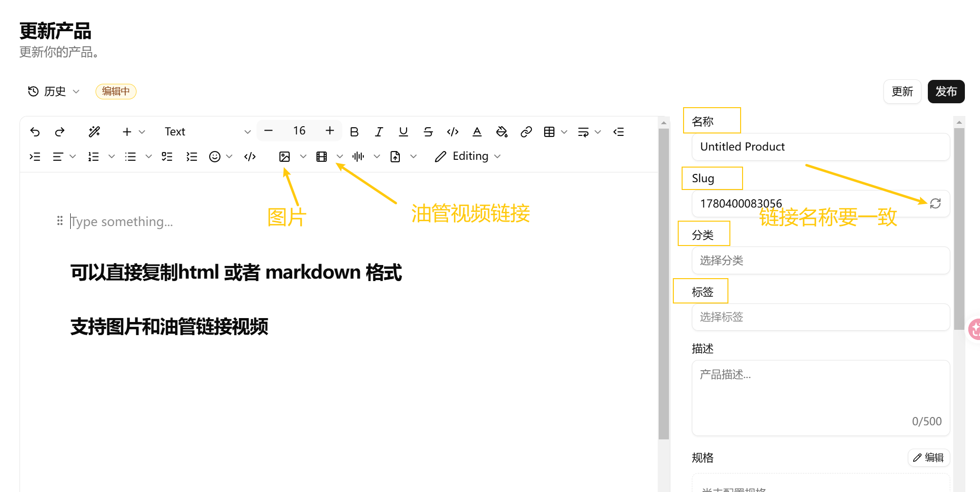Toggle strikethrough formatting
The image size is (980, 492).
click(428, 132)
